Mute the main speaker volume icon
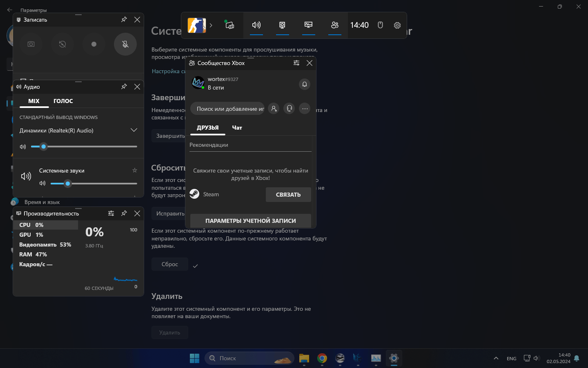The width and height of the screenshot is (588, 368). point(23,146)
